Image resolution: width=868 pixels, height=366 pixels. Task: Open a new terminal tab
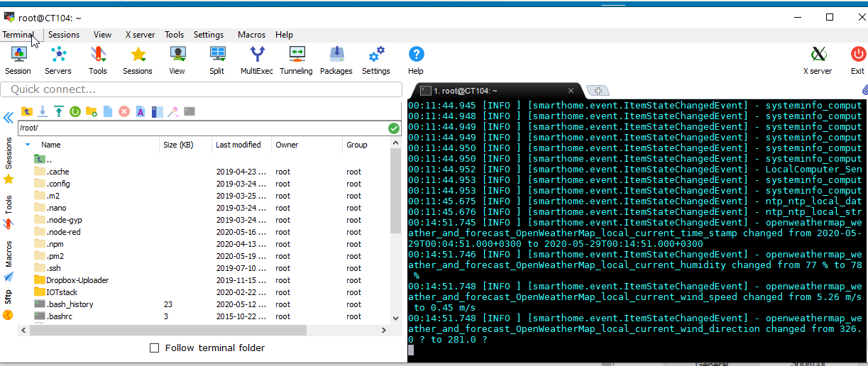(598, 91)
